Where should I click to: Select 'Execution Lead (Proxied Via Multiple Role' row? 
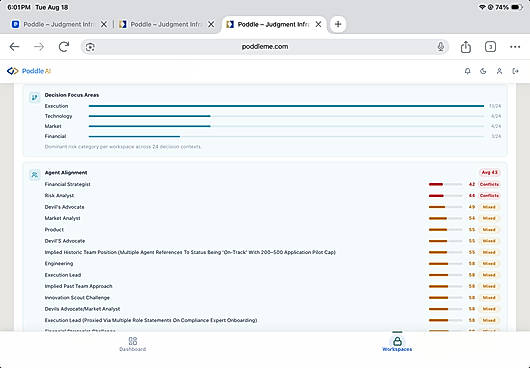pyautogui.click(x=272, y=320)
